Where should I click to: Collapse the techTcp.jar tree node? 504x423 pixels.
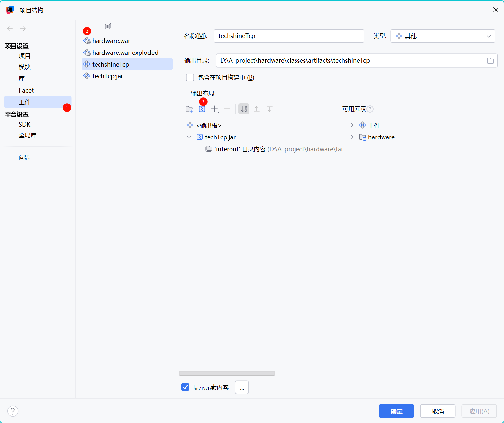pos(189,137)
